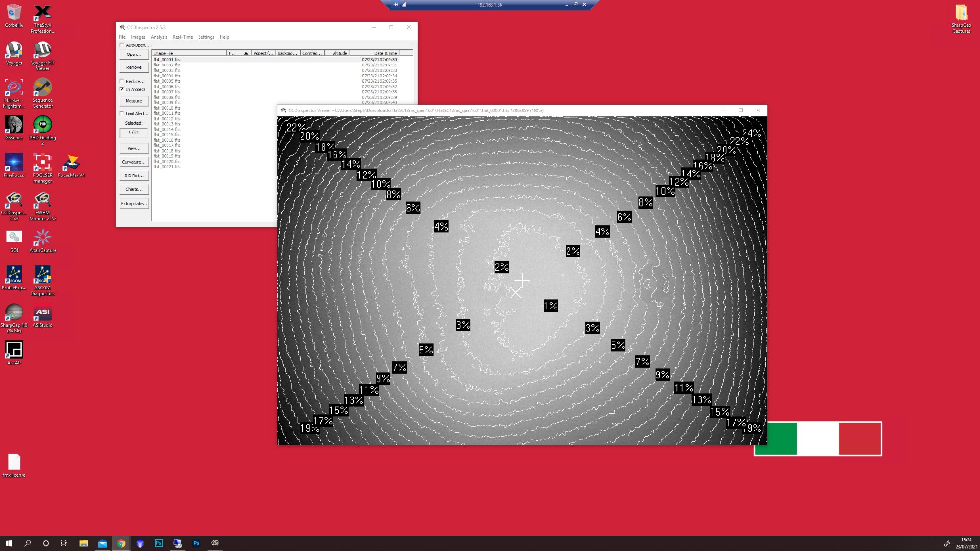The height and width of the screenshot is (551, 980).
Task: Open the Voyager desktop shortcut
Action: pyautogui.click(x=14, y=53)
